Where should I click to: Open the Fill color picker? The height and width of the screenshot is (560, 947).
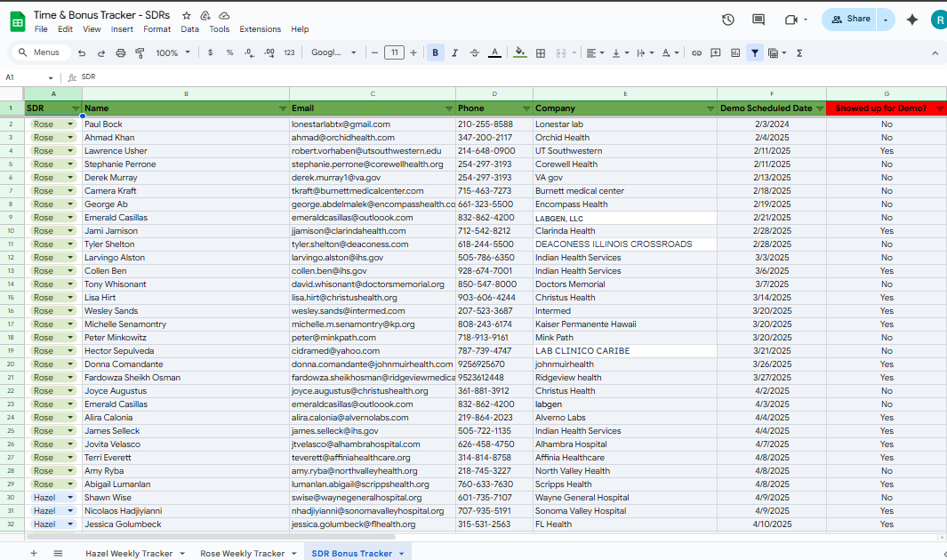(520, 53)
